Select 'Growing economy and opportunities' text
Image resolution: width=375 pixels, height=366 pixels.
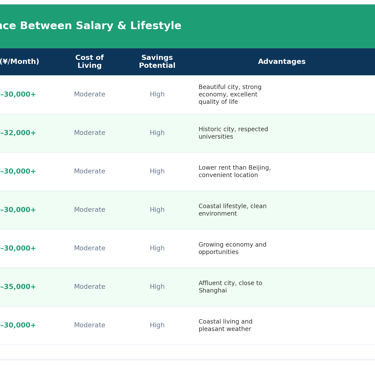pyautogui.click(x=232, y=248)
